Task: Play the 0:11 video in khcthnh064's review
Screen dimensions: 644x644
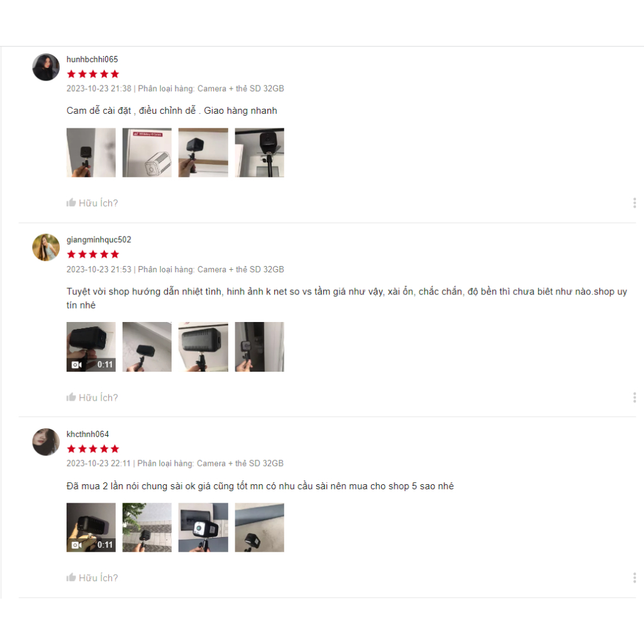Action: coord(91,528)
